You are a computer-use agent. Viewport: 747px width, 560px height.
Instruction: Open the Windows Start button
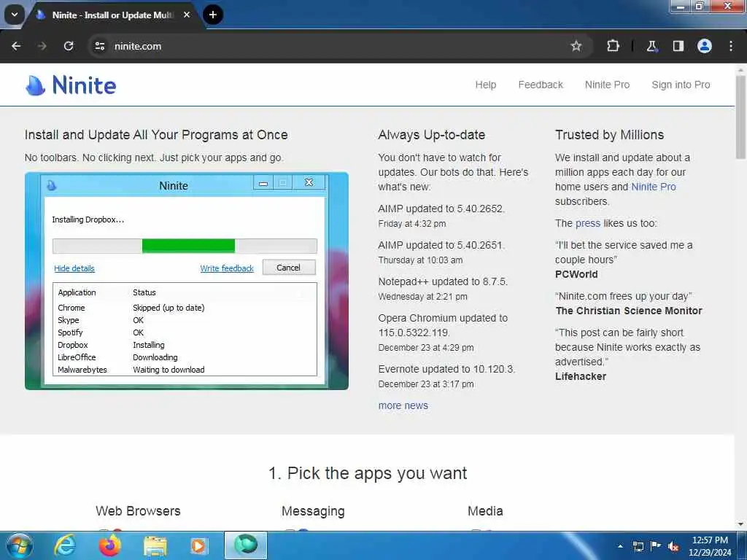pos(19,545)
